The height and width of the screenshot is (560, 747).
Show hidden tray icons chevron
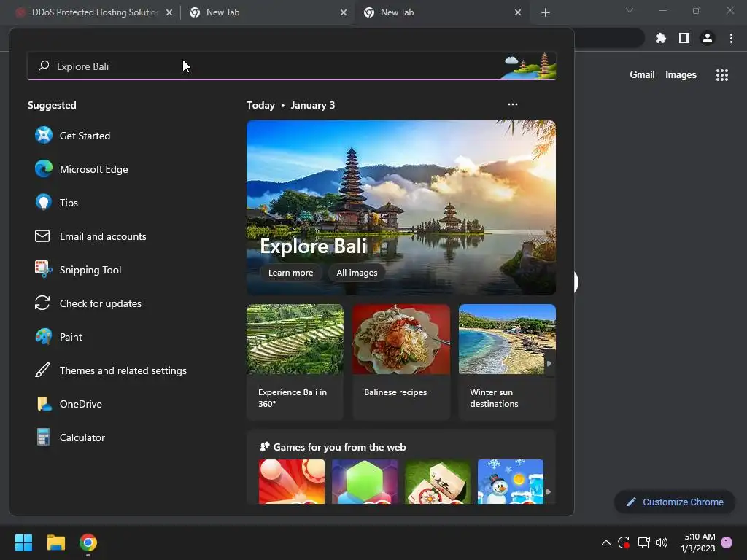[x=606, y=542]
